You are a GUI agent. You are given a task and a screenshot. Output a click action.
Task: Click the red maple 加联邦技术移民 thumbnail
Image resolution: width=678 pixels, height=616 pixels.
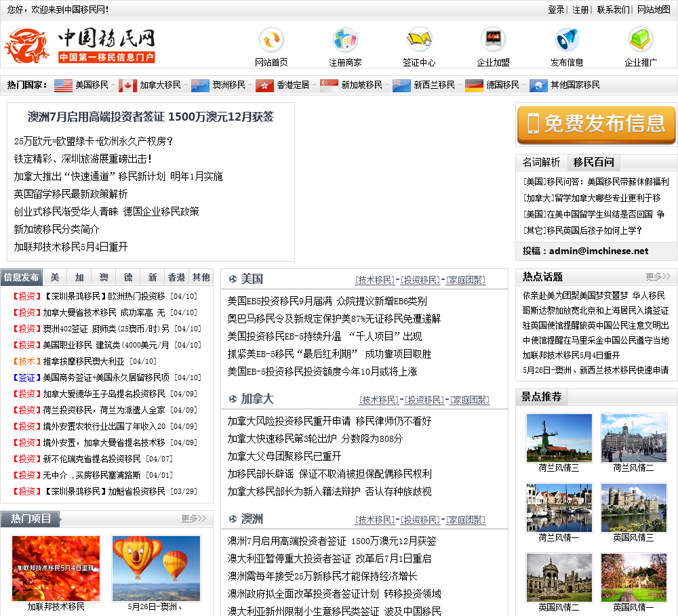click(56, 569)
